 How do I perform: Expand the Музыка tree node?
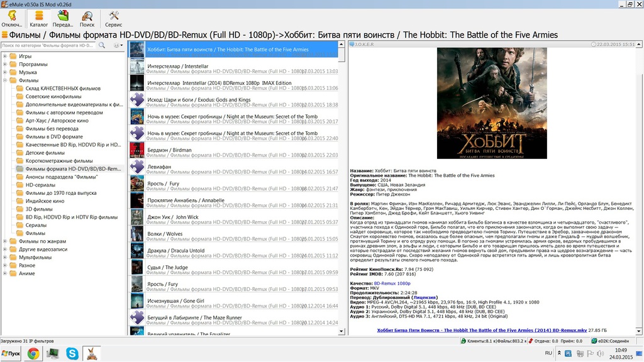tap(5, 72)
